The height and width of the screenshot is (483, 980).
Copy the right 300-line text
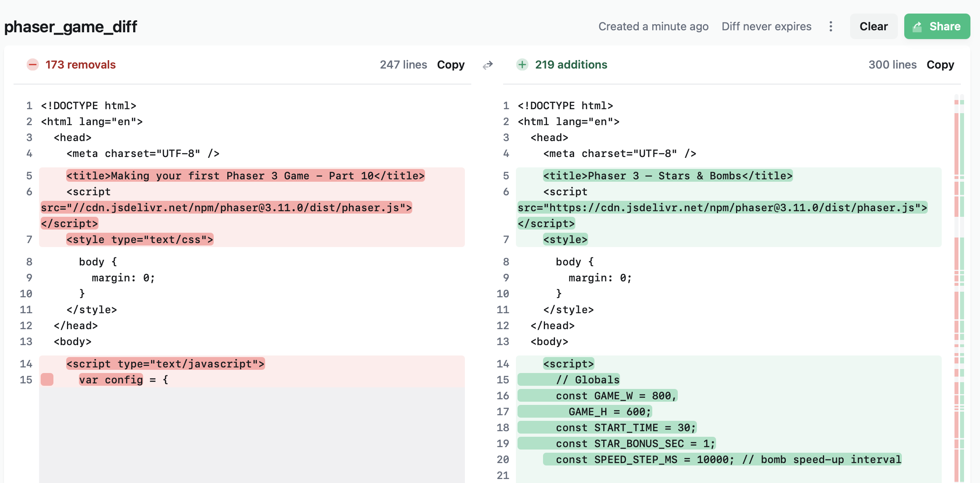940,65
